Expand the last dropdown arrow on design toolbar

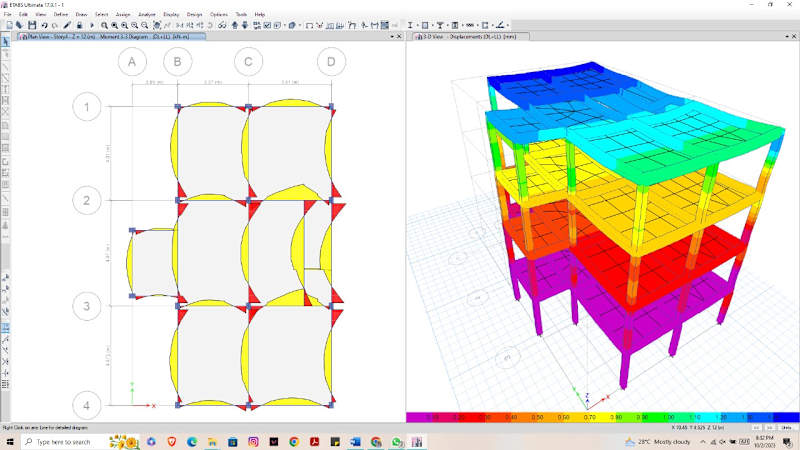(508, 25)
